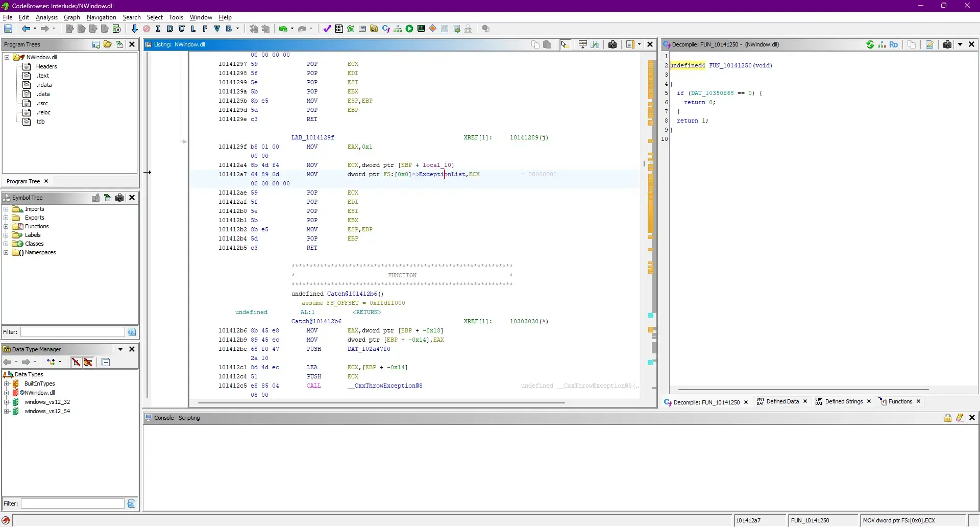Toggle the Console scroll lock icon

tap(948, 418)
